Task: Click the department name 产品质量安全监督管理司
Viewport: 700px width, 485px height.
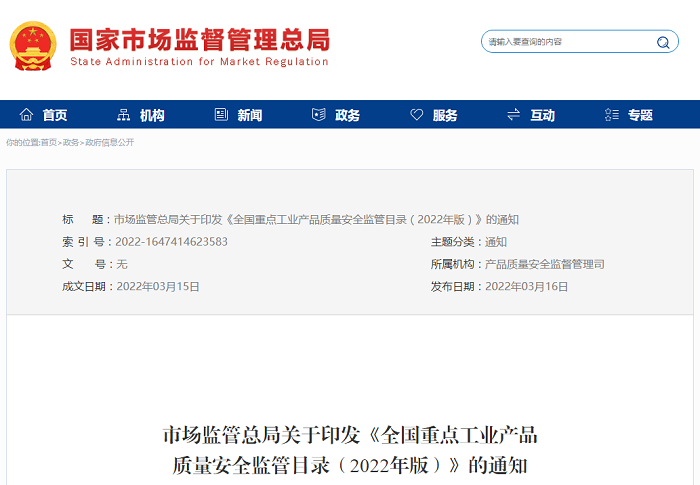Action: point(544,264)
